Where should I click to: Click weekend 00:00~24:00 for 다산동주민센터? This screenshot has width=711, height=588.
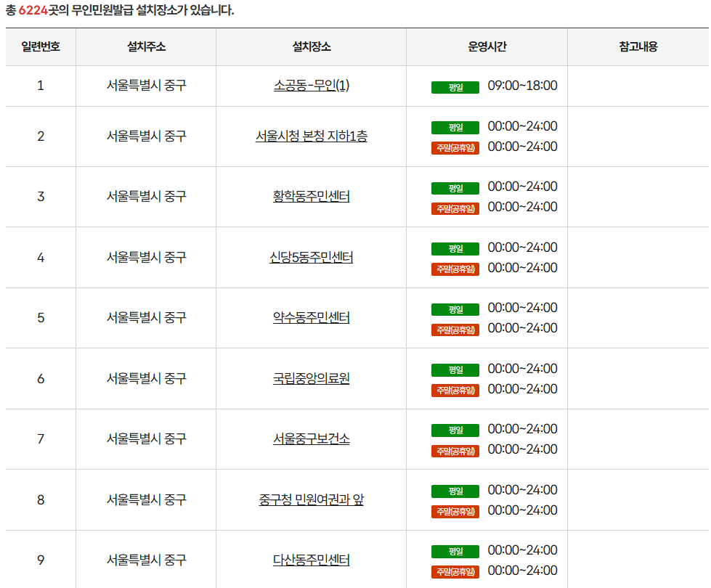pos(522,571)
